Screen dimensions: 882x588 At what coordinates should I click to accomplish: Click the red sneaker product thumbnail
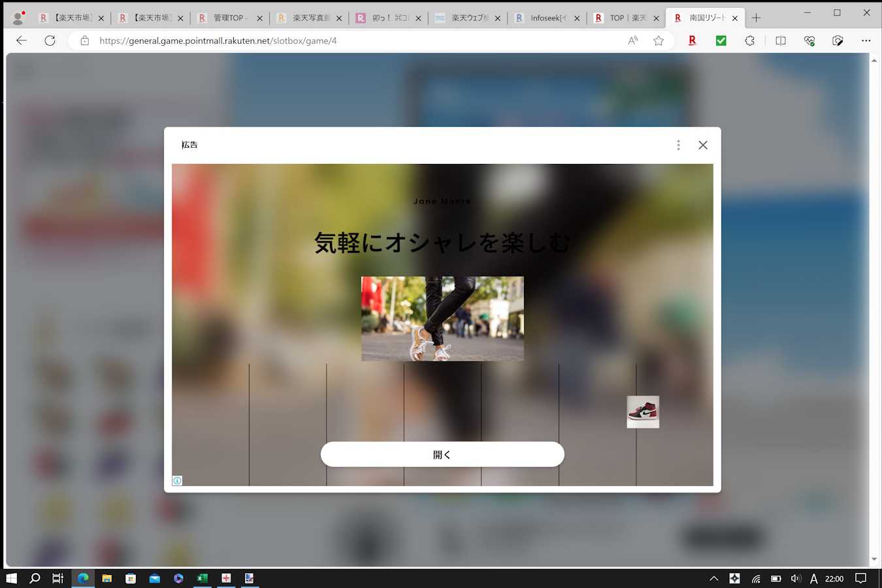coord(643,412)
